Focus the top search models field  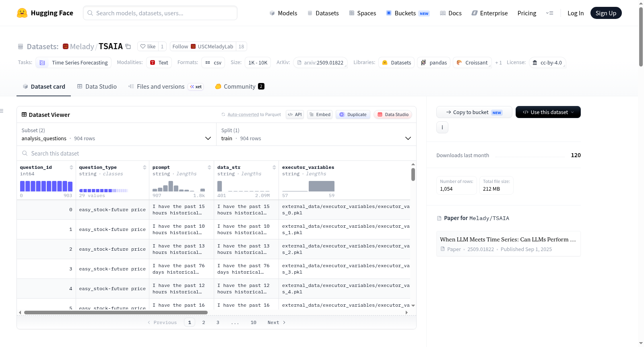tap(160, 13)
